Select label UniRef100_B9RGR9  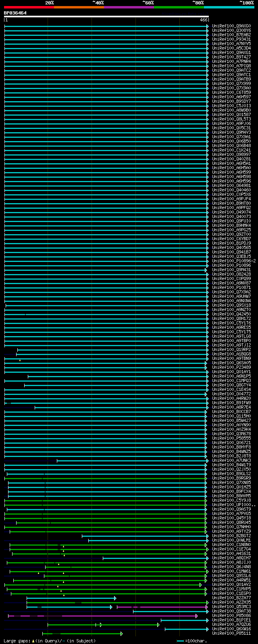231,478
